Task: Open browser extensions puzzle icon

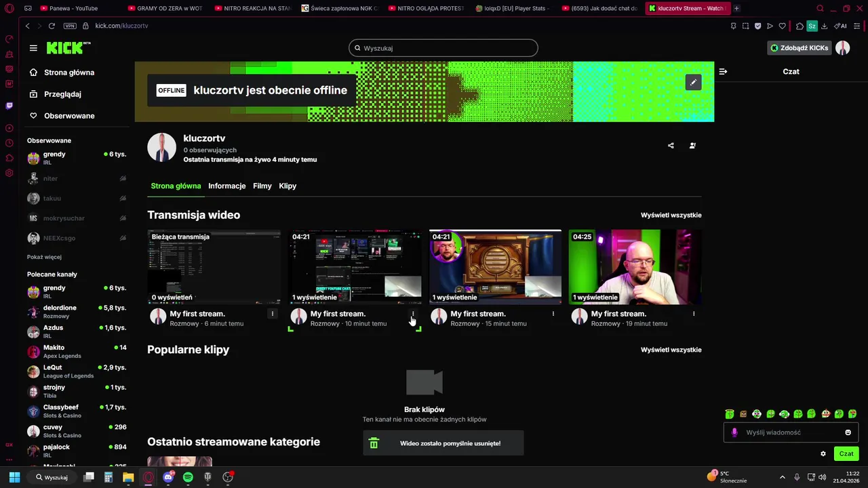Action: pos(800,26)
